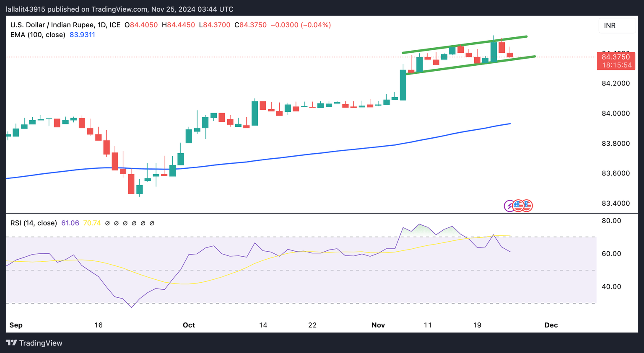This screenshot has width=644, height=353.
Task: Click the EMA (100, close) indicator legend
Action: click(38, 35)
